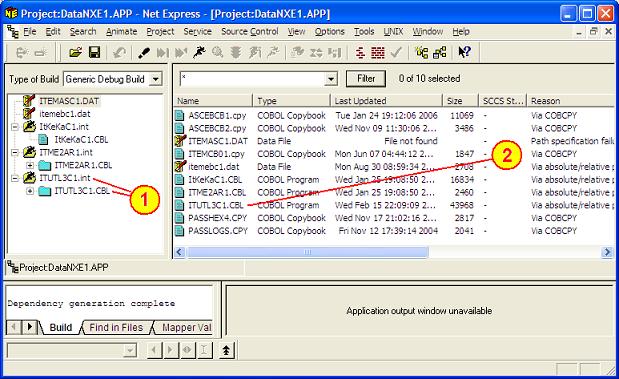Select PASSHEX4.CPY in the file list

(x=218, y=218)
